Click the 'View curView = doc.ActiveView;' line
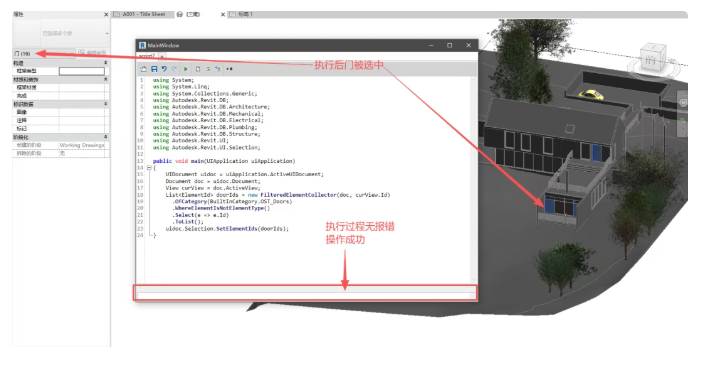705x372 pixels. [x=213, y=188]
